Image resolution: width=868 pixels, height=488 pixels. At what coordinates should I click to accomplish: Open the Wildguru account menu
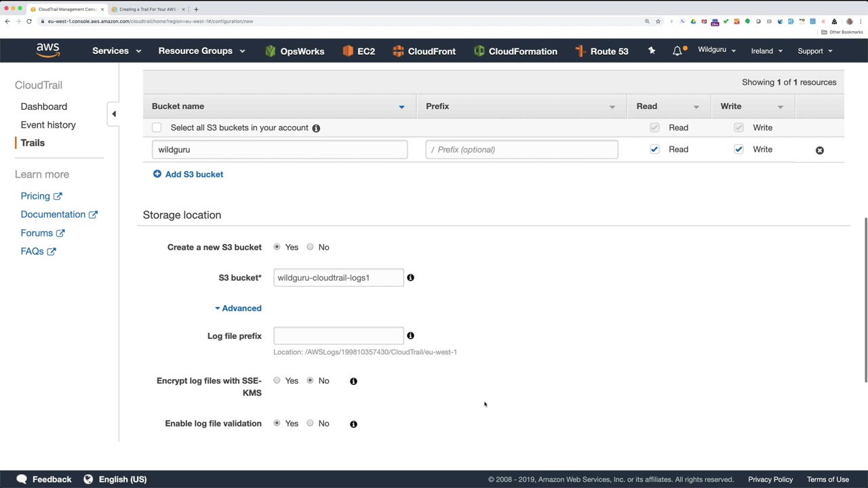pyautogui.click(x=717, y=50)
